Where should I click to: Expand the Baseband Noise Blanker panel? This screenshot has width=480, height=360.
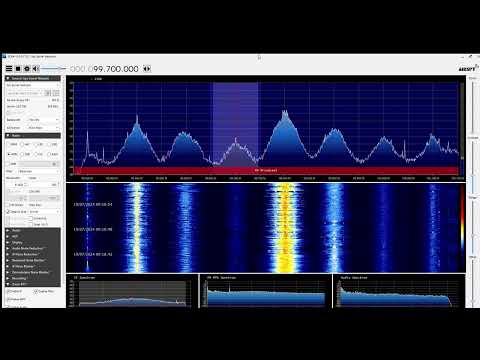33,260
